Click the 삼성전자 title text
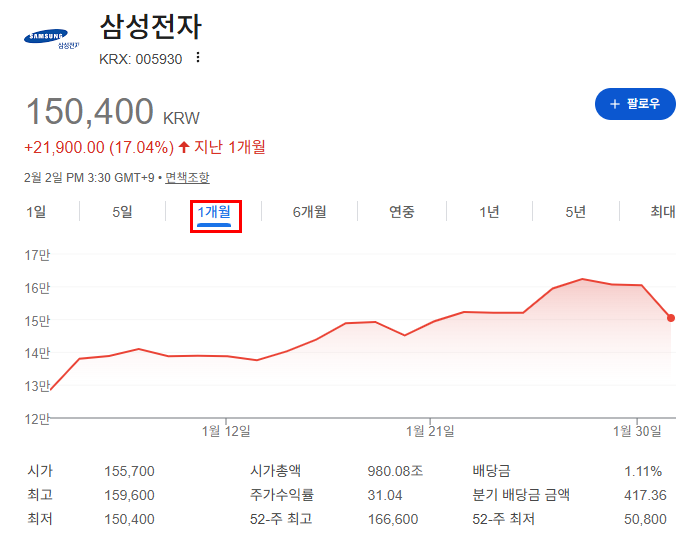This screenshot has height=542, width=688. click(151, 27)
